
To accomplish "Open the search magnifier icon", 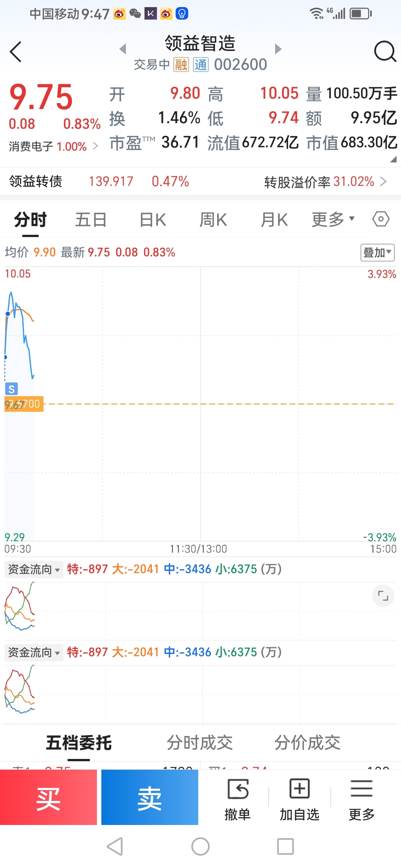I will pyautogui.click(x=385, y=52).
